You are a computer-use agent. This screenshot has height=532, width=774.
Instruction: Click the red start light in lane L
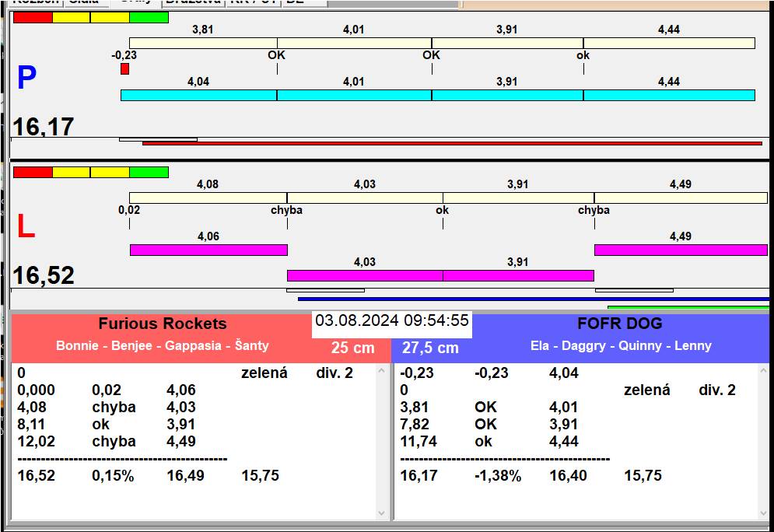pos(33,172)
